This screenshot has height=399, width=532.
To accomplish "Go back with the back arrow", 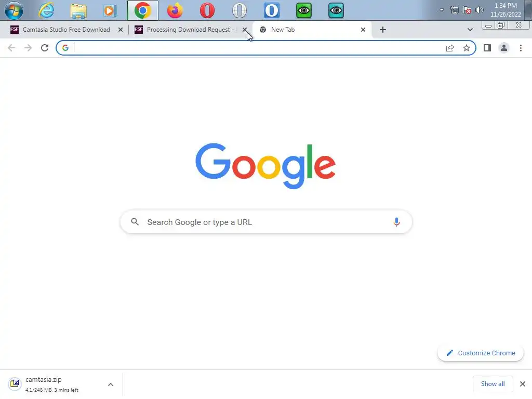I will (11, 48).
